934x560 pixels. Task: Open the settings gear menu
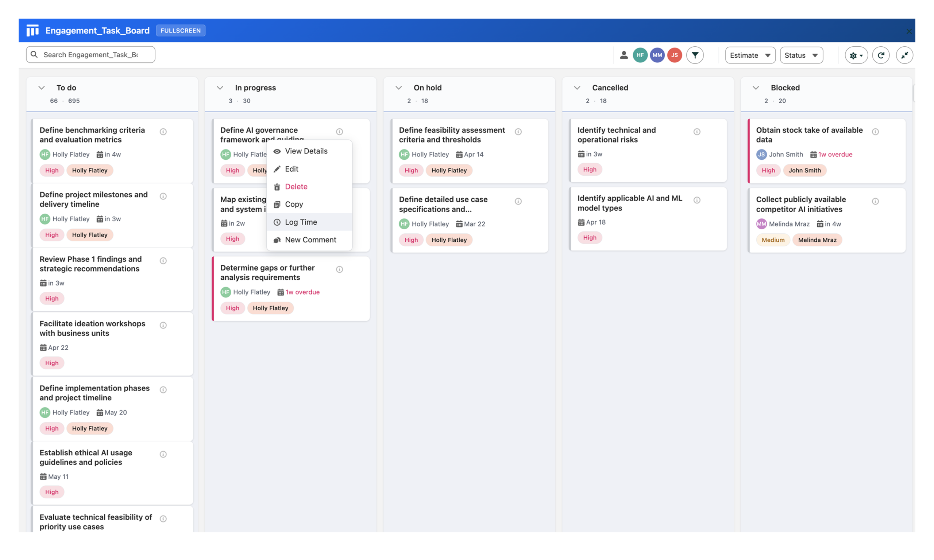pos(856,55)
